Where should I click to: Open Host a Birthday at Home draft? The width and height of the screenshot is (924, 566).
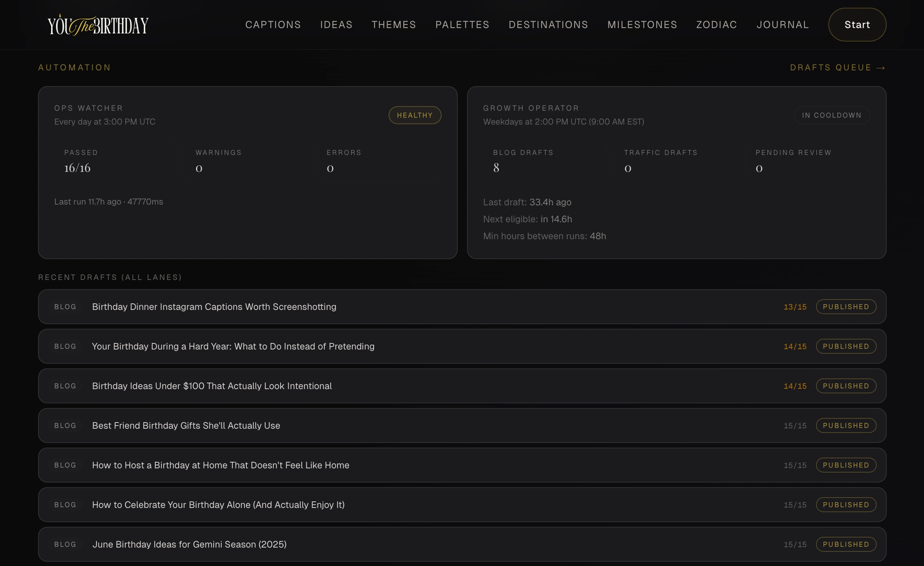click(x=221, y=465)
